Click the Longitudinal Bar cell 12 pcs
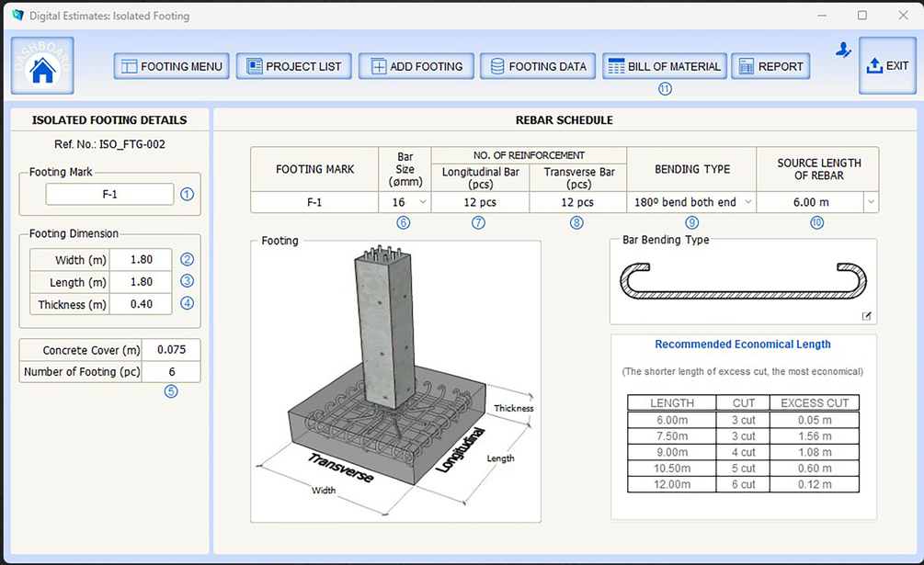Screen dimensions: 924x565 [480, 202]
